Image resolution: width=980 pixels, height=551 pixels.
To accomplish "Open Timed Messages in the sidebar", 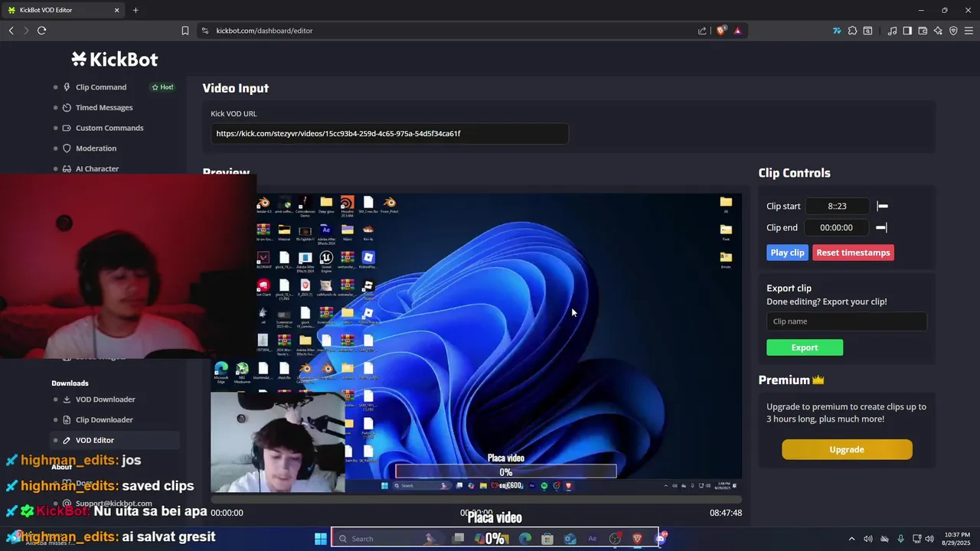I will (x=115, y=108).
